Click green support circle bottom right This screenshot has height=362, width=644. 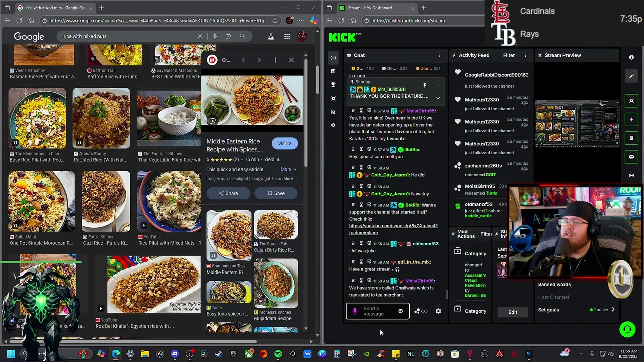tap(627, 330)
